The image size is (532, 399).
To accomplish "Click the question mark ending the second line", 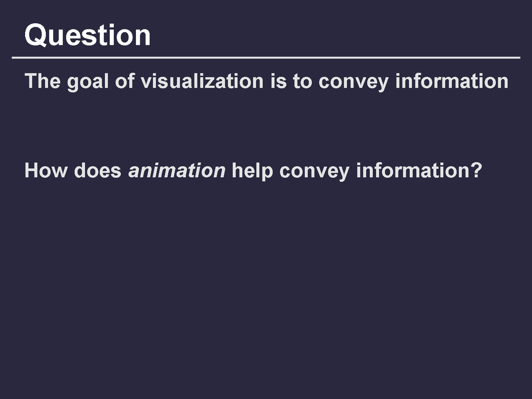I will coord(475,170).
